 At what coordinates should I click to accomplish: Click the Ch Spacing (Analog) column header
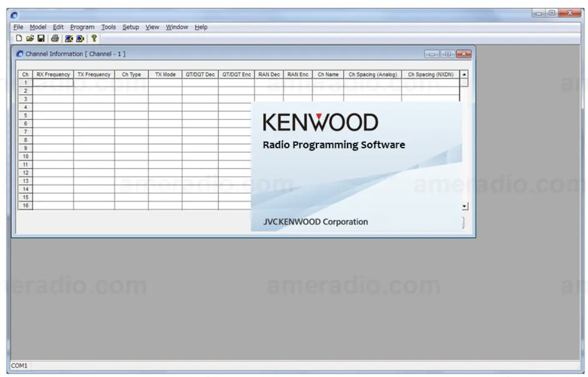click(x=373, y=74)
